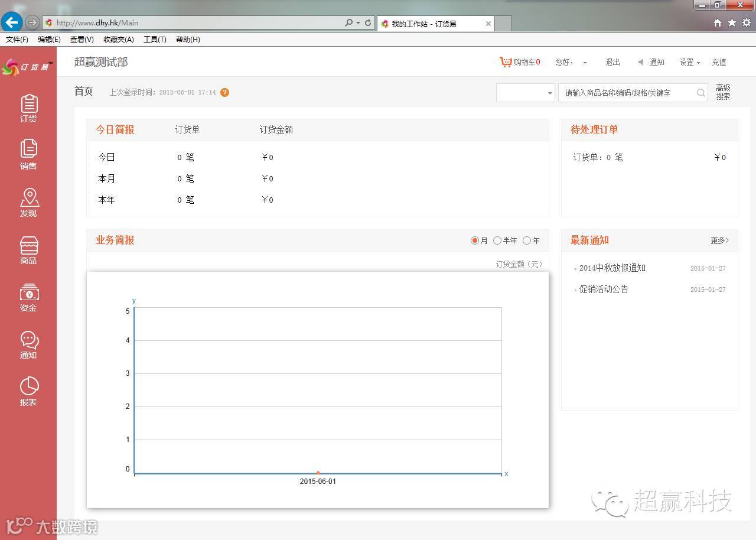
Task: Click the orange help question mark icon
Action: click(x=224, y=92)
